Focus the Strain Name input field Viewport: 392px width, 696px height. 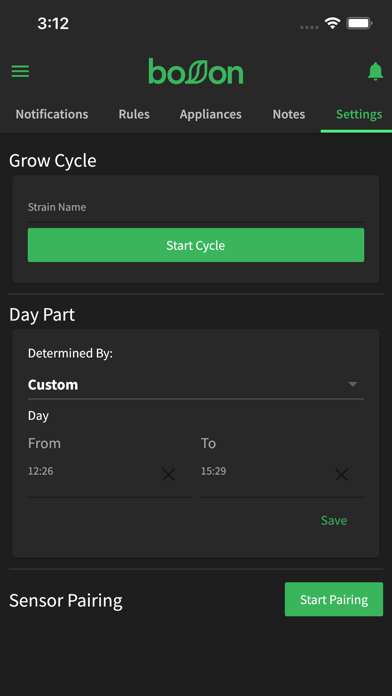coord(196,208)
